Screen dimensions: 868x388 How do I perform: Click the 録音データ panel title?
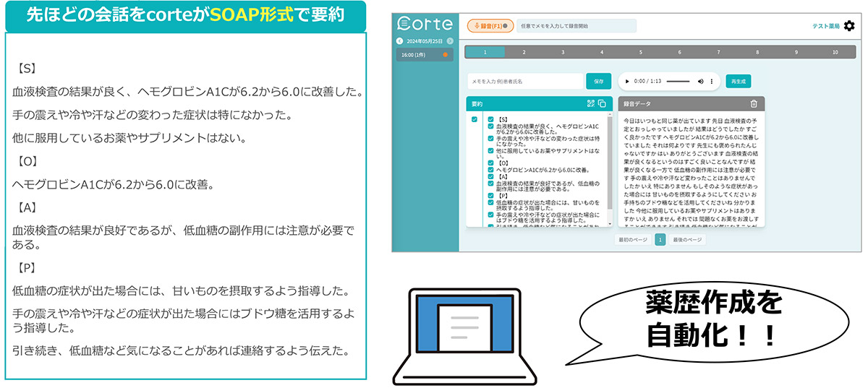(637, 104)
